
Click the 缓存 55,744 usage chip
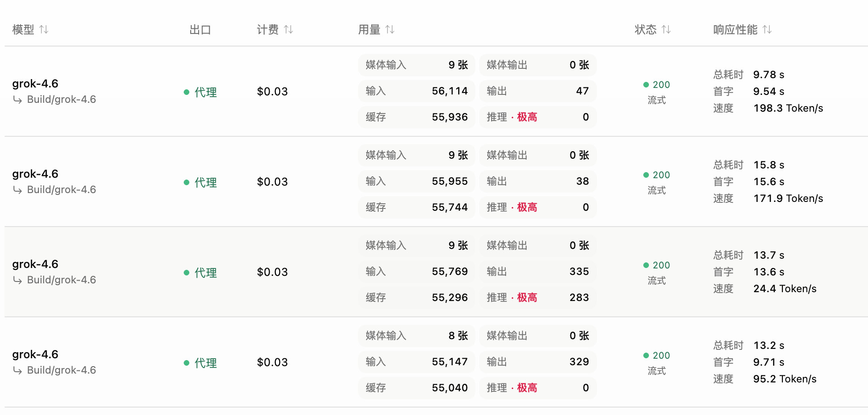(416, 207)
